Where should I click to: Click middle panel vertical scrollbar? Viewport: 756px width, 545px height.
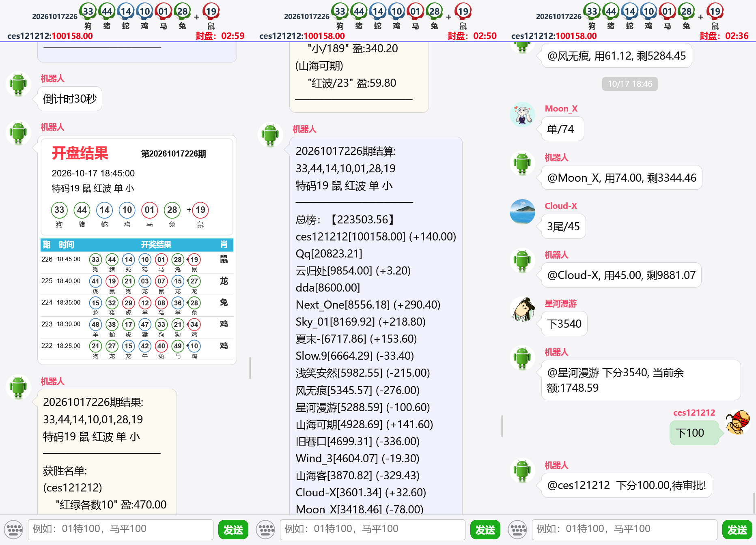point(502,426)
